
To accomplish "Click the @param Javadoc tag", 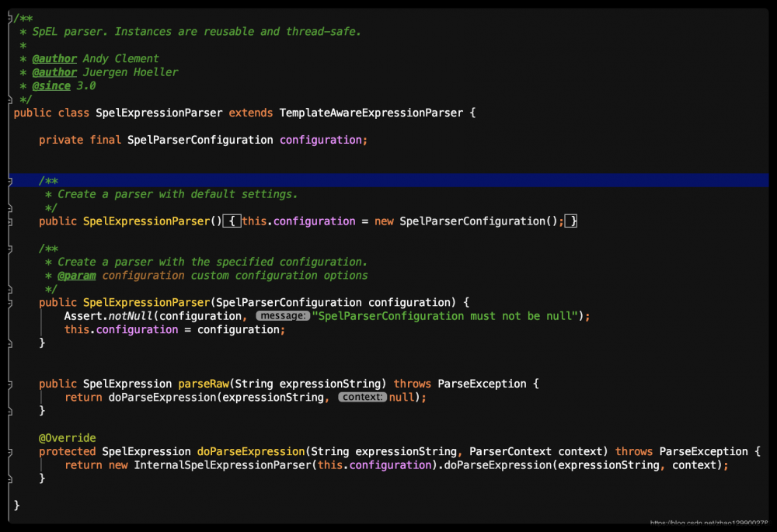I will (76, 276).
